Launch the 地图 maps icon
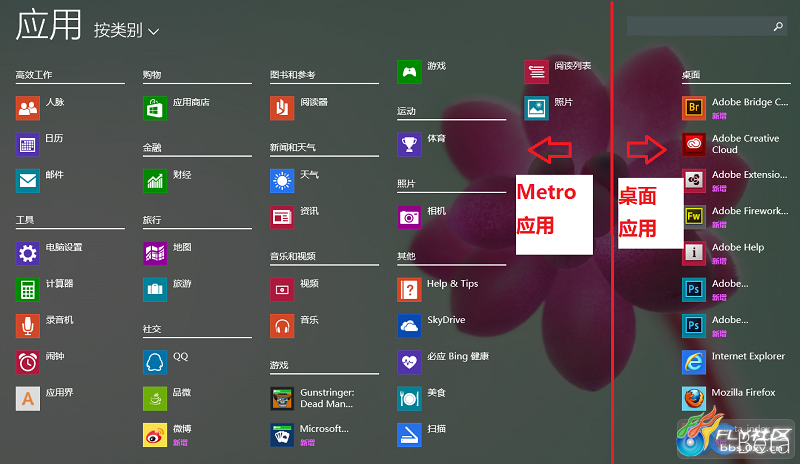 [x=155, y=253]
